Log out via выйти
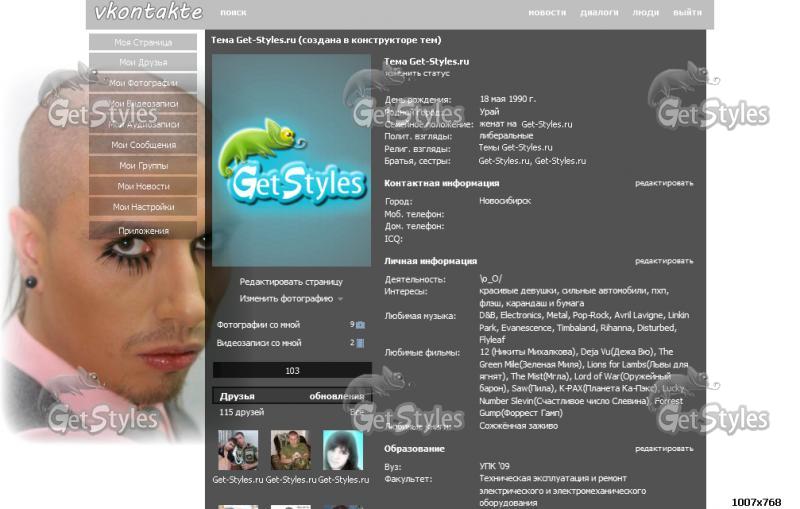 (x=687, y=12)
